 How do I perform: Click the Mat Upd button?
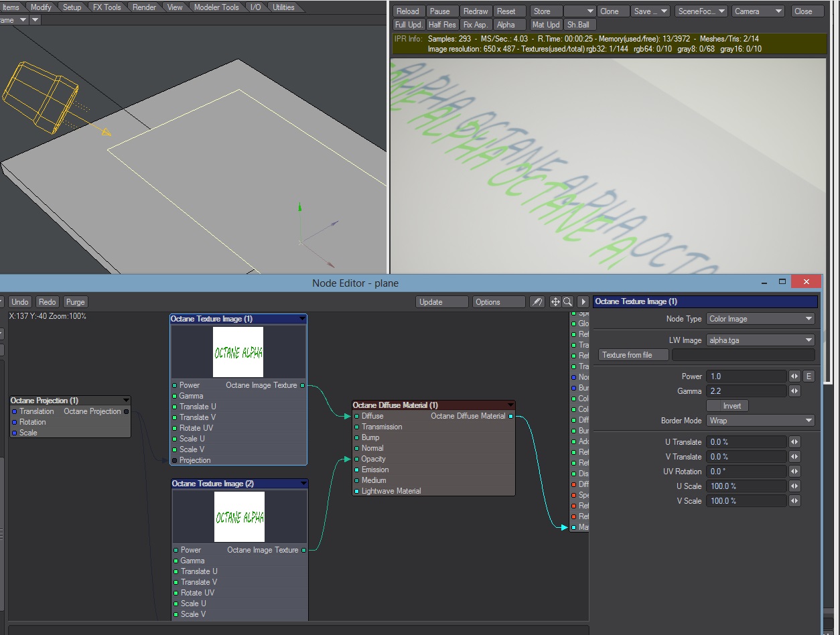click(545, 25)
